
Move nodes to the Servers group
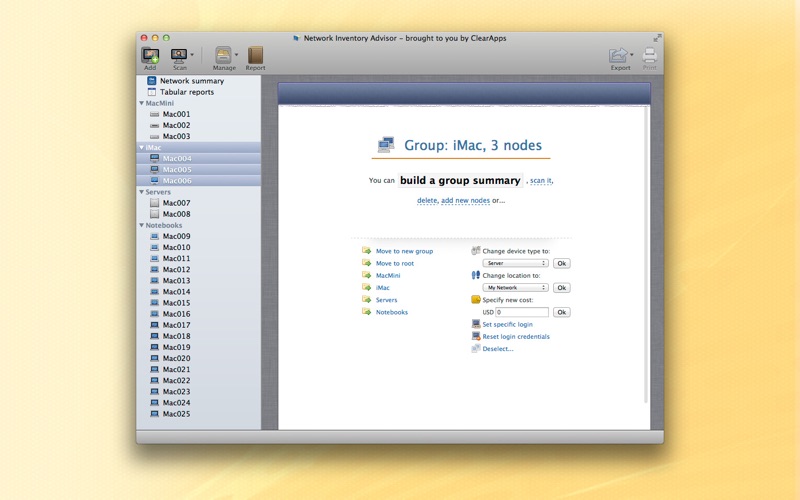(x=386, y=300)
